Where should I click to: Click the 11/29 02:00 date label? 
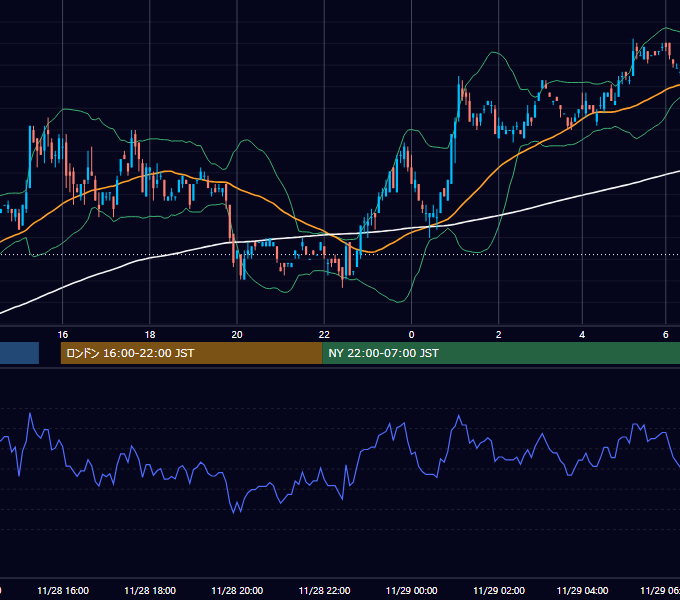point(499,590)
